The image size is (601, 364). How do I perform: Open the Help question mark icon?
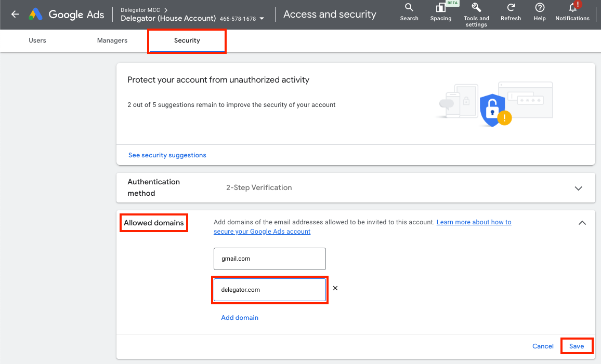pyautogui.click(x=540, y=12)
